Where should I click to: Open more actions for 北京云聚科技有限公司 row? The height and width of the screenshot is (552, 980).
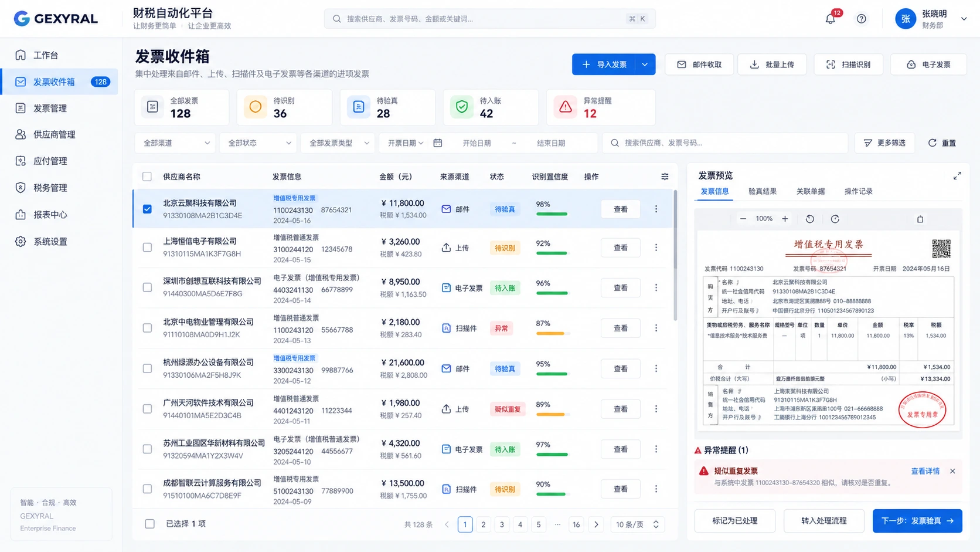click(x=656, y=209)
